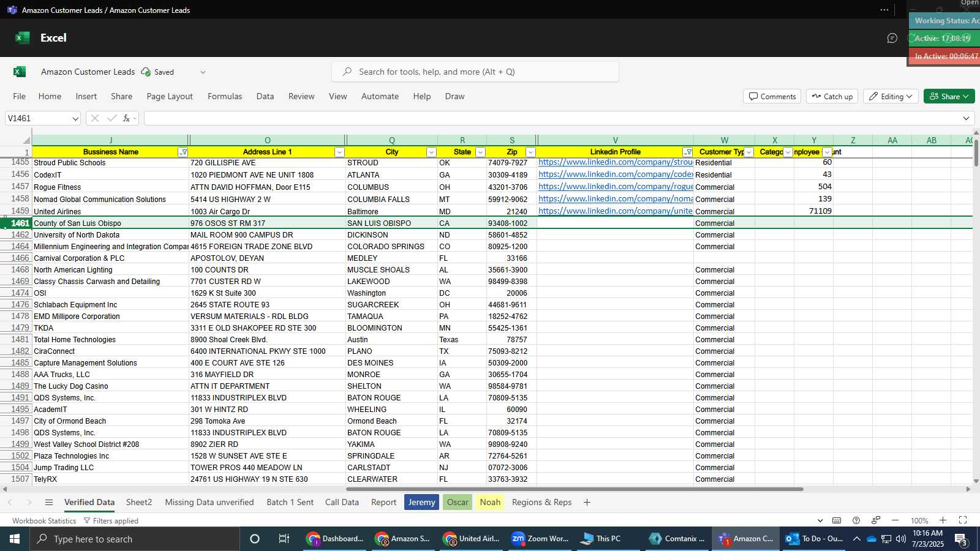
Task: Open the Name Box dropdown arrow
Action: (x=75, y=118)
